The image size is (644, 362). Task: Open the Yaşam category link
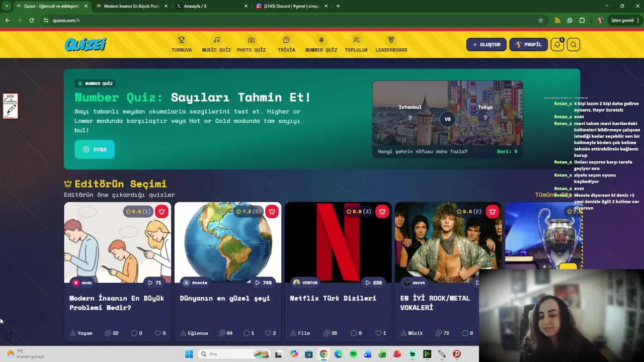point(81,333)
